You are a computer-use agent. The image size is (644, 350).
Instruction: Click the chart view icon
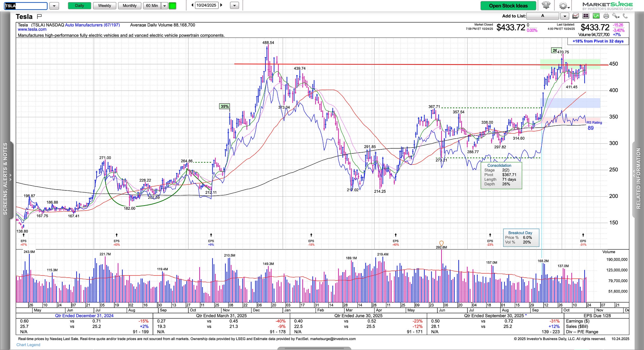click(x=575, y=16)
